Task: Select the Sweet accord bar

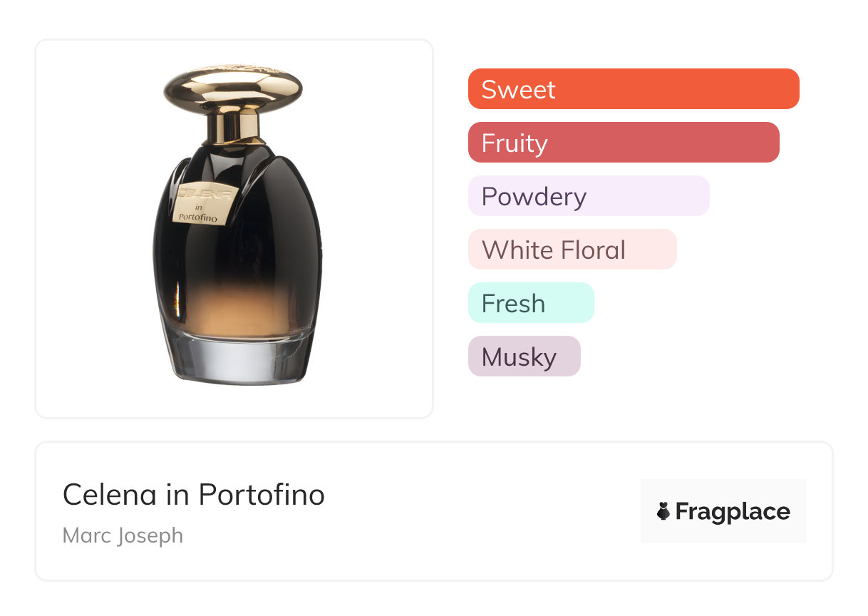Action: tap(633, 89)
